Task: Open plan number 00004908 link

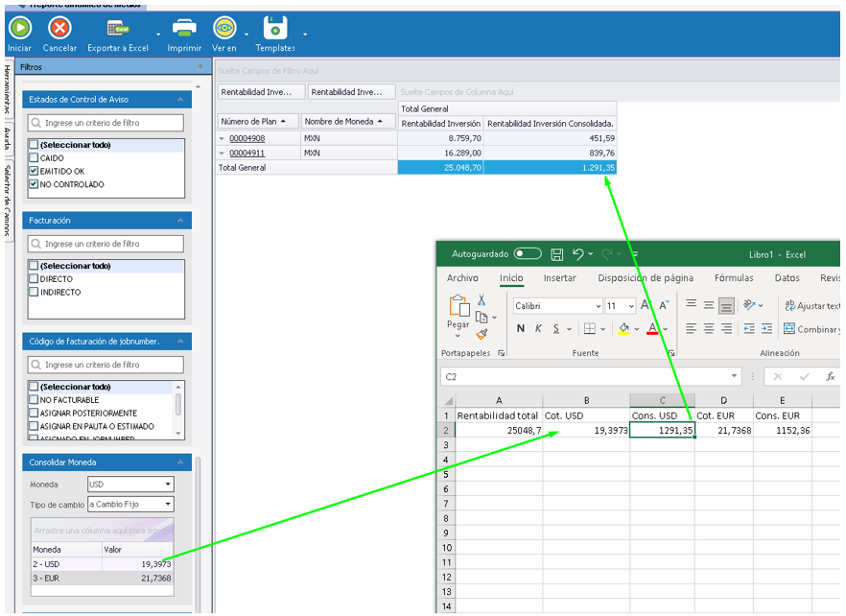Action: coord(247,138)
